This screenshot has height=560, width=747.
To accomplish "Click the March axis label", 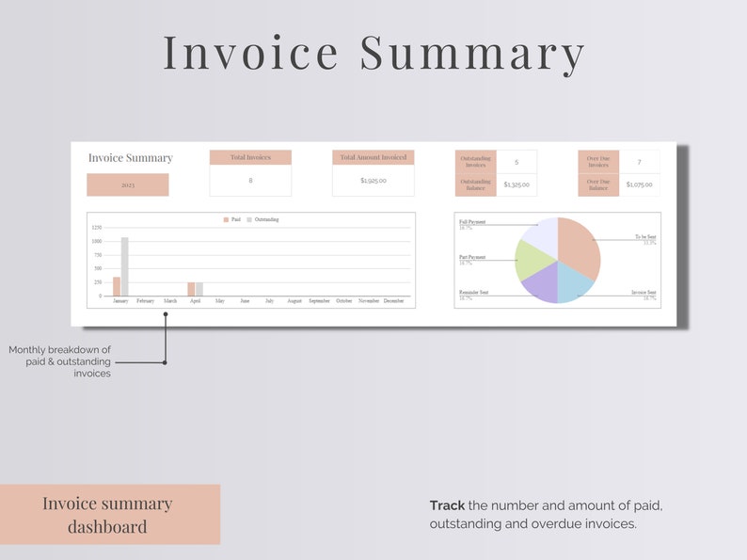I will pyautogui.click(x=170, y=301).
